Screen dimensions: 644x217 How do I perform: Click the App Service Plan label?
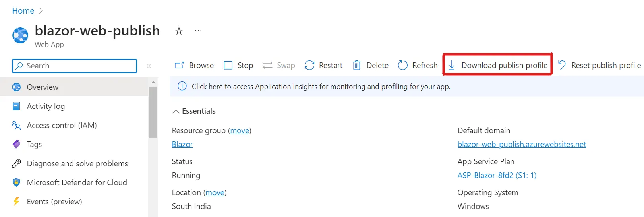click(x=486, y=161)
